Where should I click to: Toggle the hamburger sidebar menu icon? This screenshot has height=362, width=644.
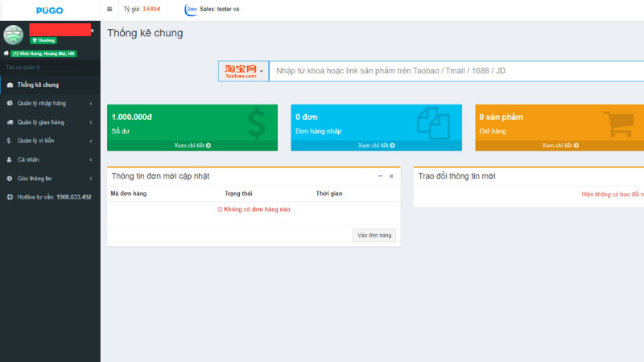(109, 10)
